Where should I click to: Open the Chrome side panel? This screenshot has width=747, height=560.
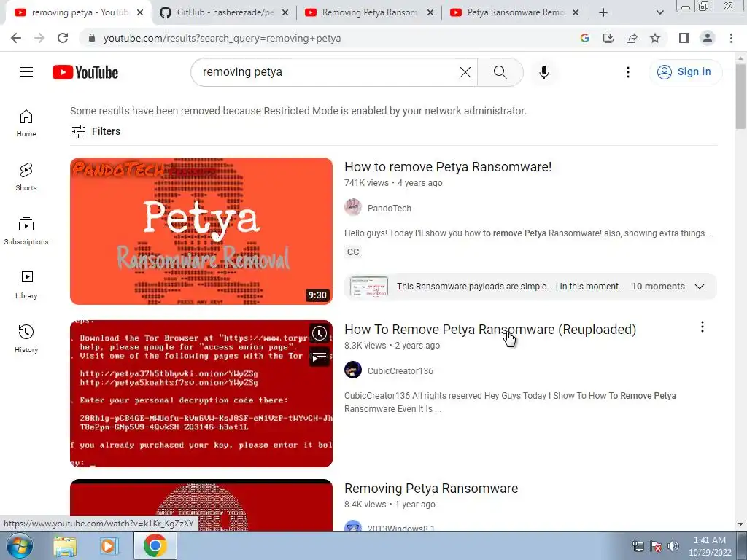(x=684, y=38)
